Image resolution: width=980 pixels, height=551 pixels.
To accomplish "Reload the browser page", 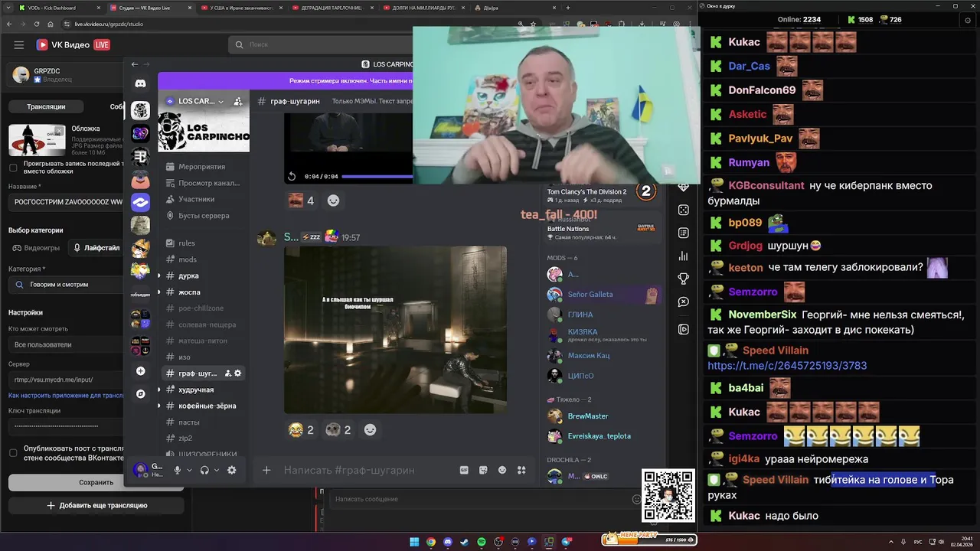I will [38, 24].
